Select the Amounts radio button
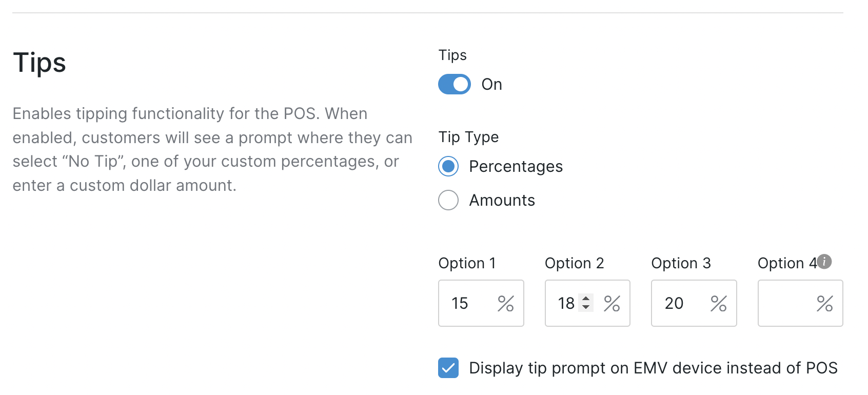868x395 pixels. pyautogui.click(x=448, y=201)
